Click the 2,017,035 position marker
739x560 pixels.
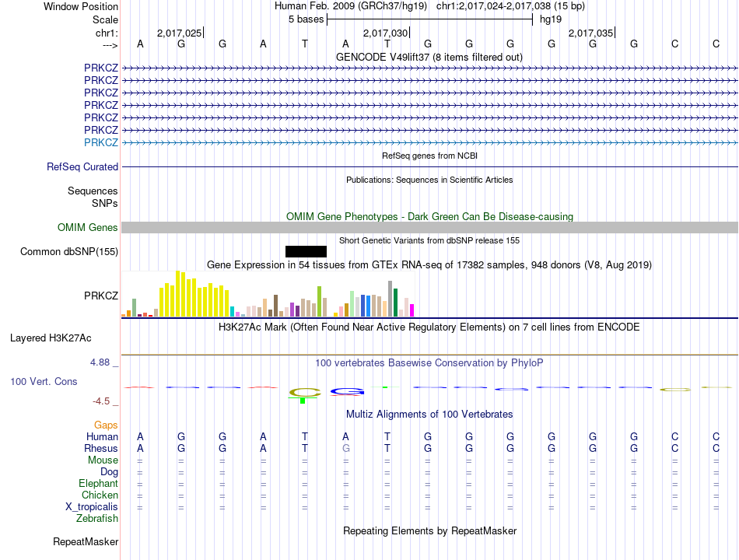pos(591,33)
